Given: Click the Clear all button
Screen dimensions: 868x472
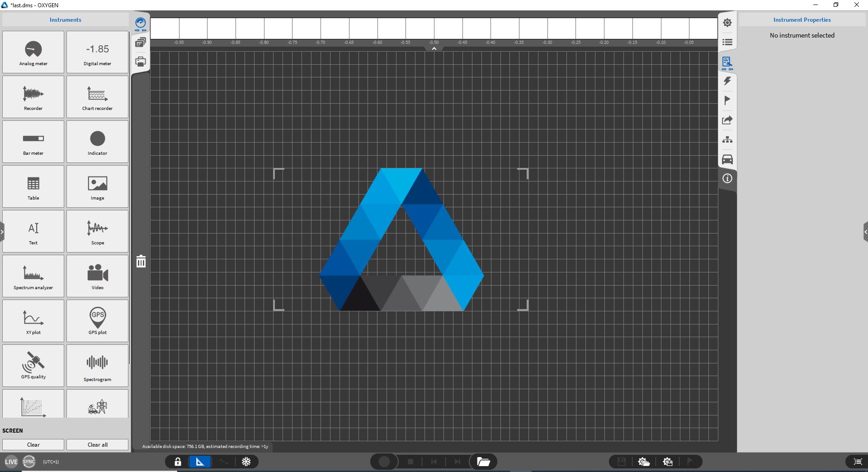Looking at the screenshot, I should coord(97,444).
